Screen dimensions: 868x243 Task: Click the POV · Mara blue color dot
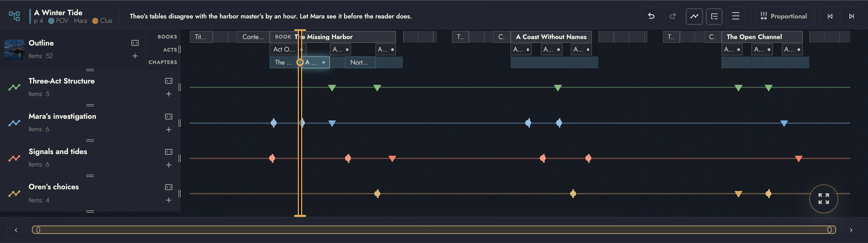tap(51, 21)
